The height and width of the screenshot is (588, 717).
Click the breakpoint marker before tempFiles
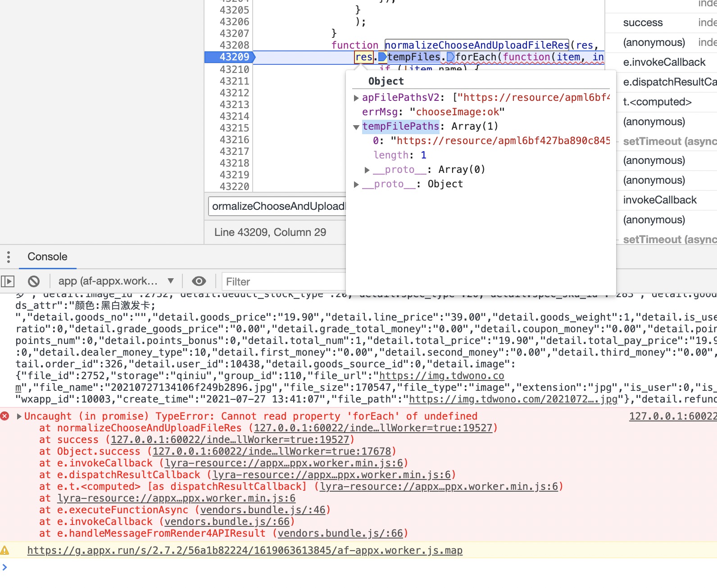click(382, 57)
